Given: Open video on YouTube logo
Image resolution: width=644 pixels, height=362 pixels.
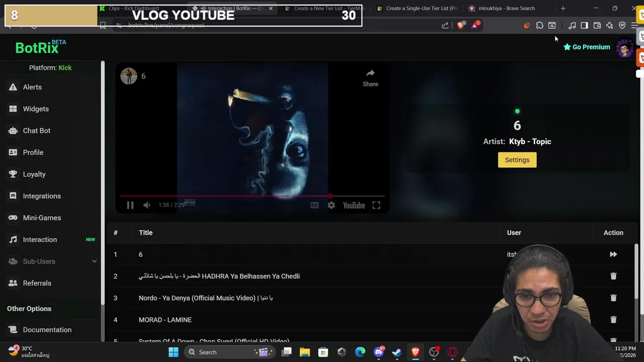Looking at the screenshot, I should [x=354, y=205].
